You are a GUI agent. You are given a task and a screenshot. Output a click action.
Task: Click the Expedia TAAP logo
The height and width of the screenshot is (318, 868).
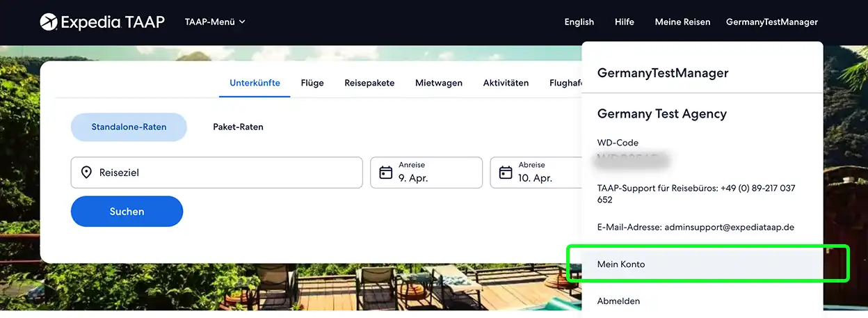pos(102,22)
